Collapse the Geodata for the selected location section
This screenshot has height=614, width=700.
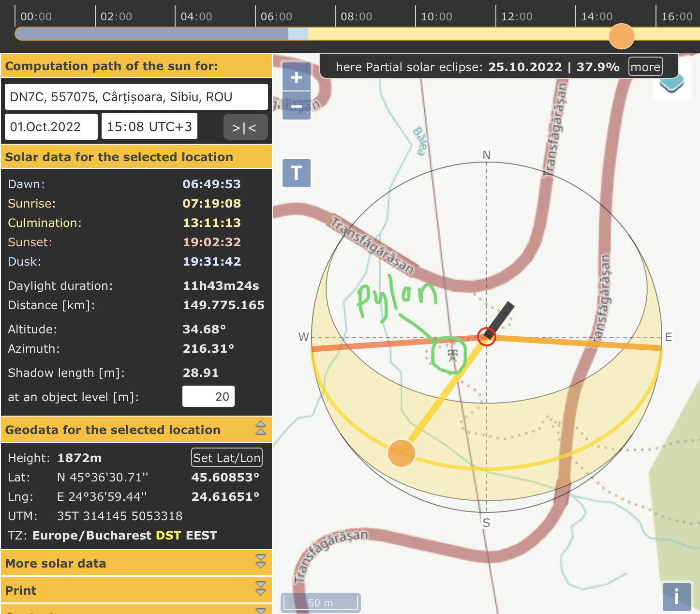pyautogui.click(x=260, y=429)
